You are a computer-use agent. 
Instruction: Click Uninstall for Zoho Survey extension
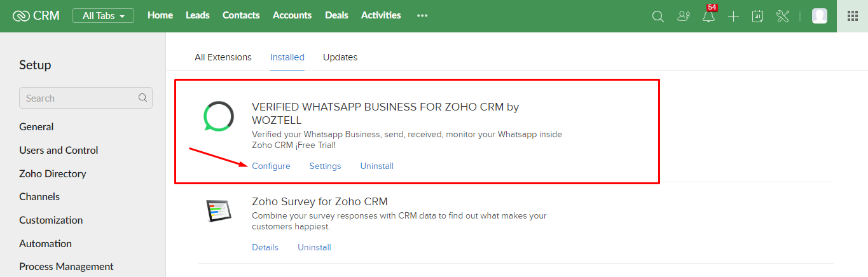[314, 247]
